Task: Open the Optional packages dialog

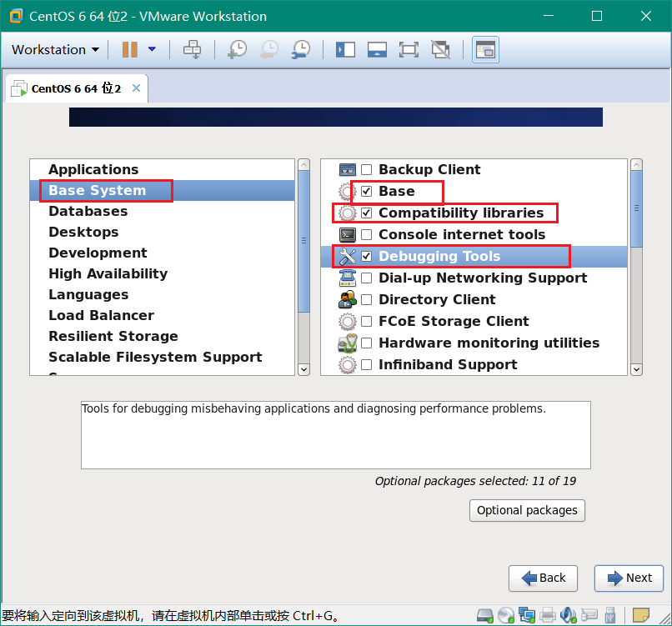Action: [527, 510]
